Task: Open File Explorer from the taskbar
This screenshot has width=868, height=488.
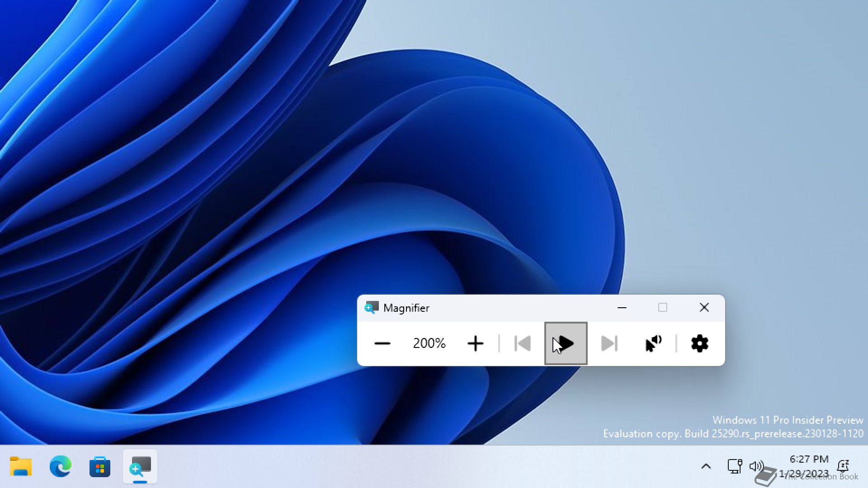Action: pos(21,466)
